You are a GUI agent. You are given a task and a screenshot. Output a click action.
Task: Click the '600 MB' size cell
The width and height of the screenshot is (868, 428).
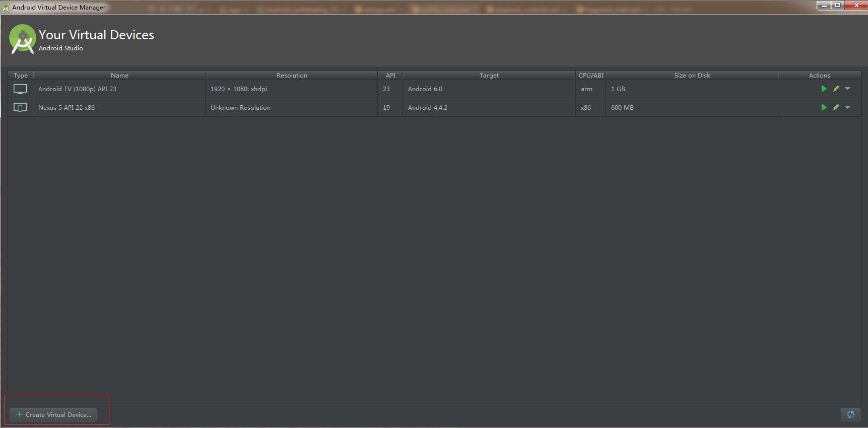pos(692,107)
